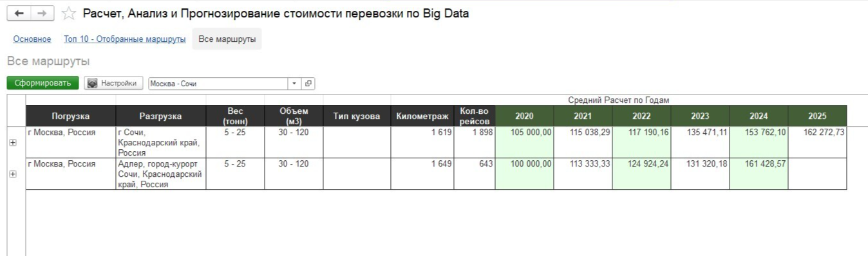Click the 2025 column header
The height and width of the screenshot is (256, 868).
click(x=817, y=116)
